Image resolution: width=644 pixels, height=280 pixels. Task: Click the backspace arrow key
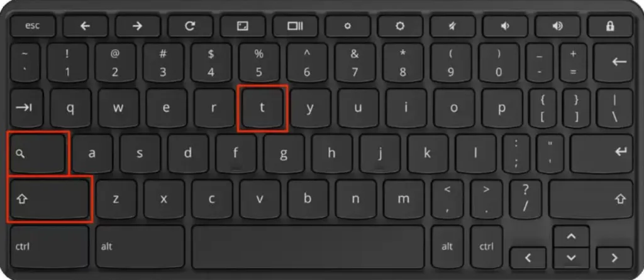619,62
